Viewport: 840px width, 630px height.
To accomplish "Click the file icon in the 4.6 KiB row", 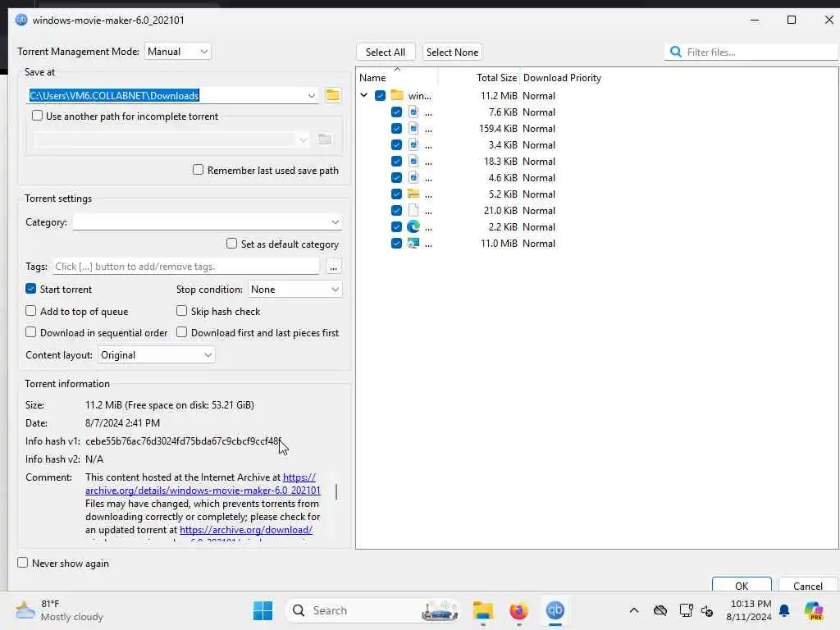I will click(413, 177).
